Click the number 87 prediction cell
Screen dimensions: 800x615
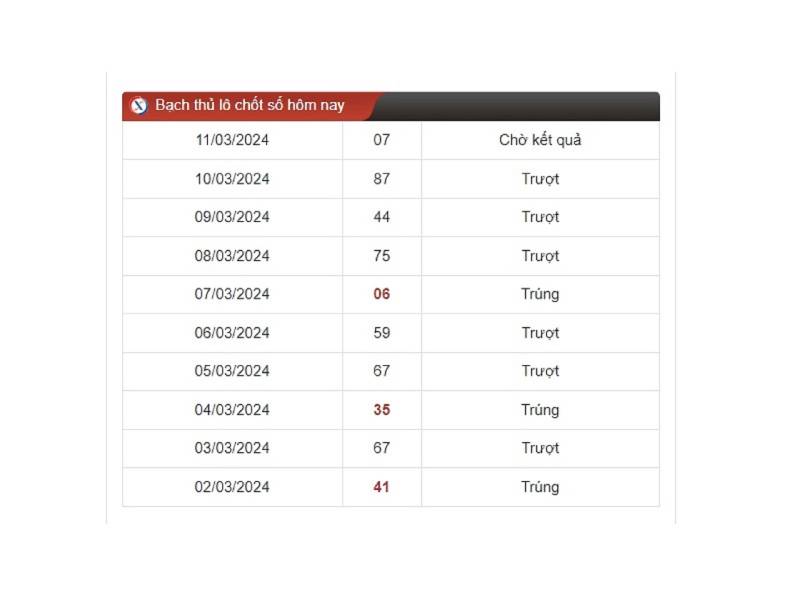point(382,178)
